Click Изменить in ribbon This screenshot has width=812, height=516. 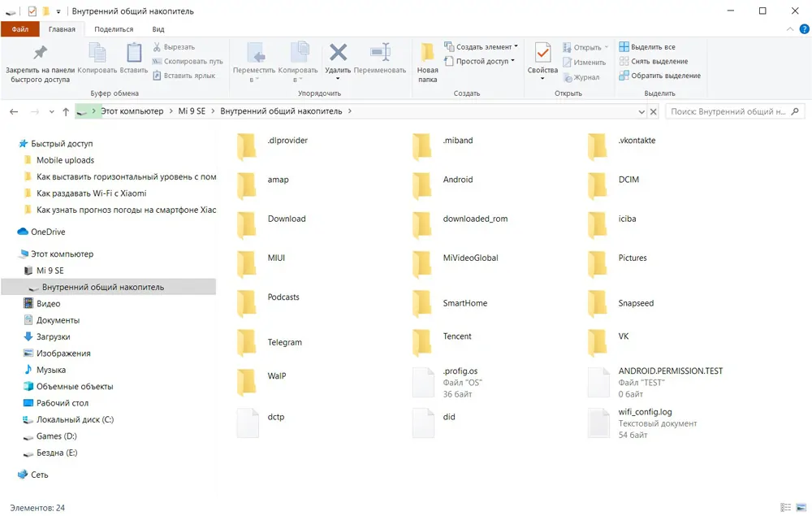coord(584,63)
